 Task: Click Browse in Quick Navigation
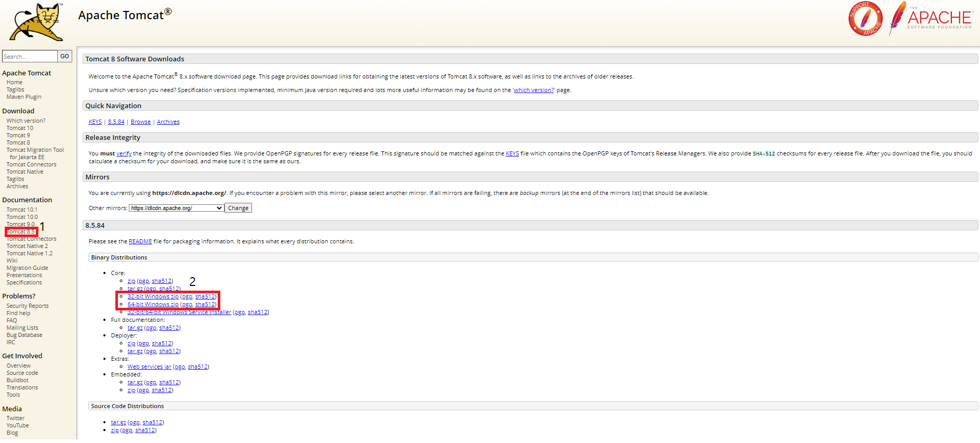click(141, 122)
